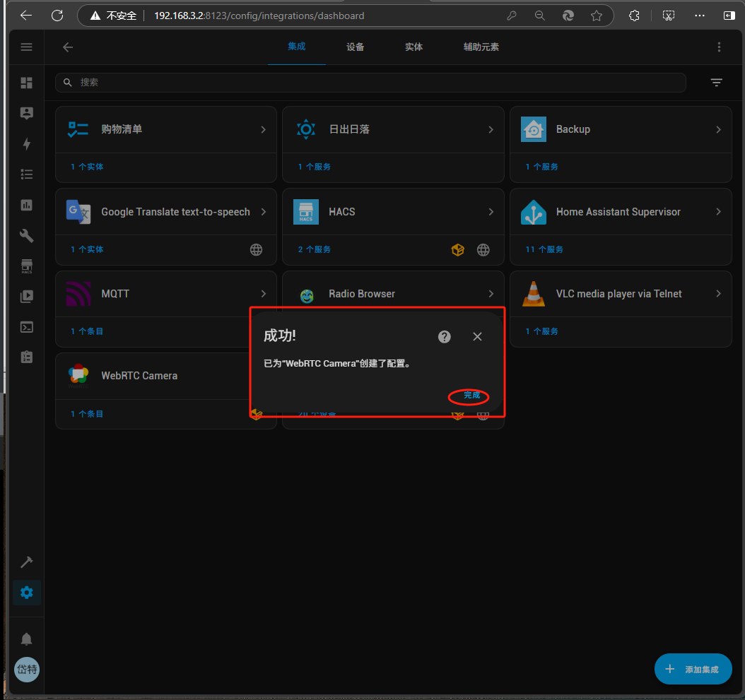
Task: Expand the 购物清单 integration chevron
Action: (x=263, y=130)
